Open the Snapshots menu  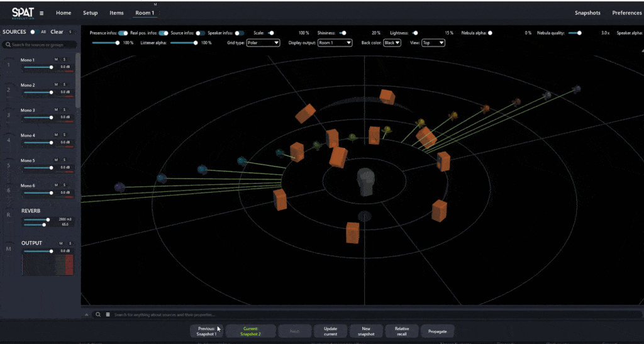[x=587, y=13]
